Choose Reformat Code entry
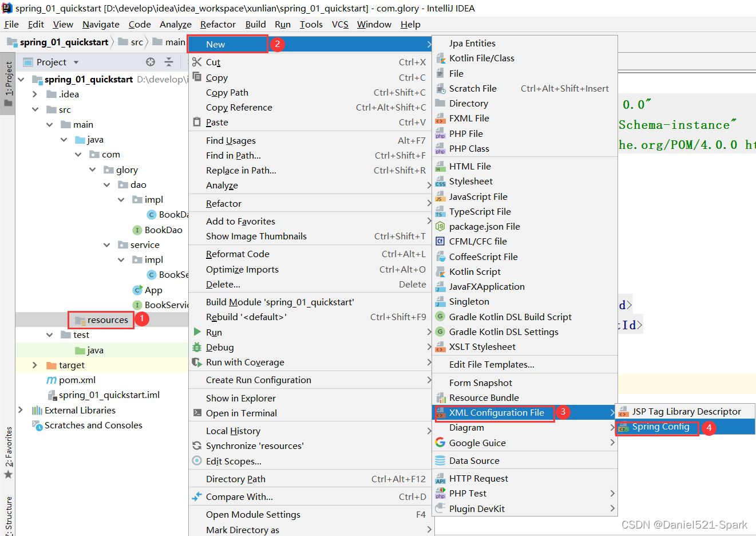This screenshot has width=756, height=536. click(310, 254)
